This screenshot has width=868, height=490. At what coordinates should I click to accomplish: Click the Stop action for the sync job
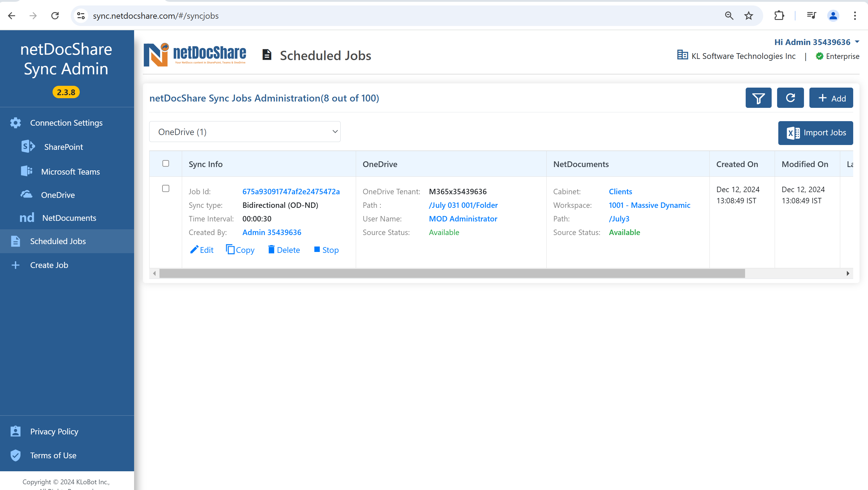(x=326, y=250)
